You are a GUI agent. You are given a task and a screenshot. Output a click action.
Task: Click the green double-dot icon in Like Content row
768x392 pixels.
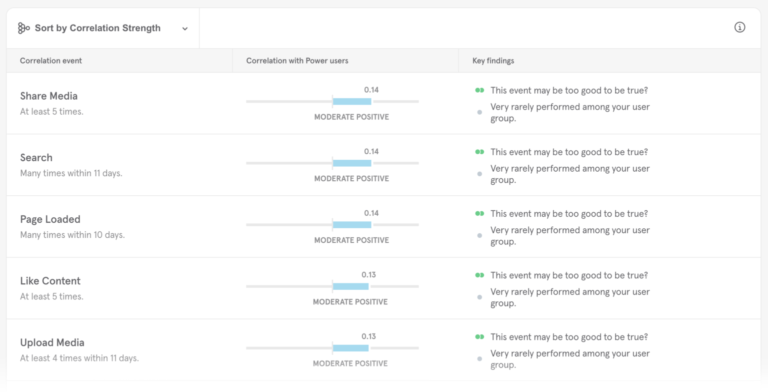pos(480,275)
